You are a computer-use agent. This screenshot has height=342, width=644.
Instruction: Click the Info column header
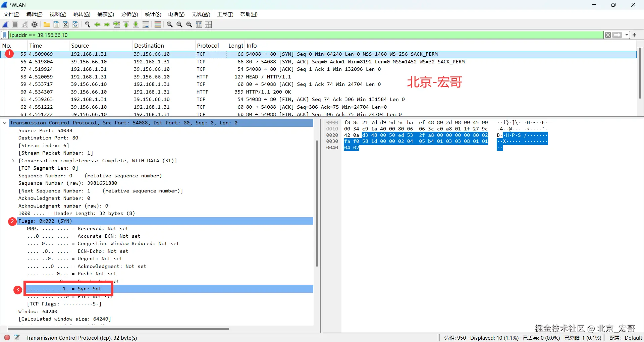[440, 46]
